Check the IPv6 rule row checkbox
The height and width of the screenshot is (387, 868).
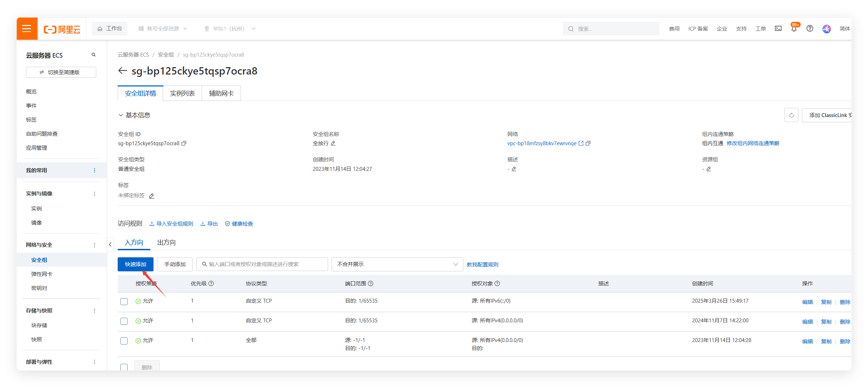pyautogui.click(x=124, y=302)
